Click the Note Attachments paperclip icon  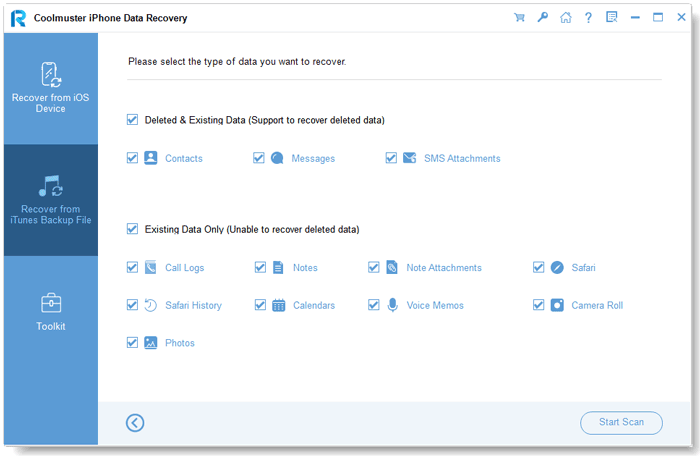click(x=392, y=268)
